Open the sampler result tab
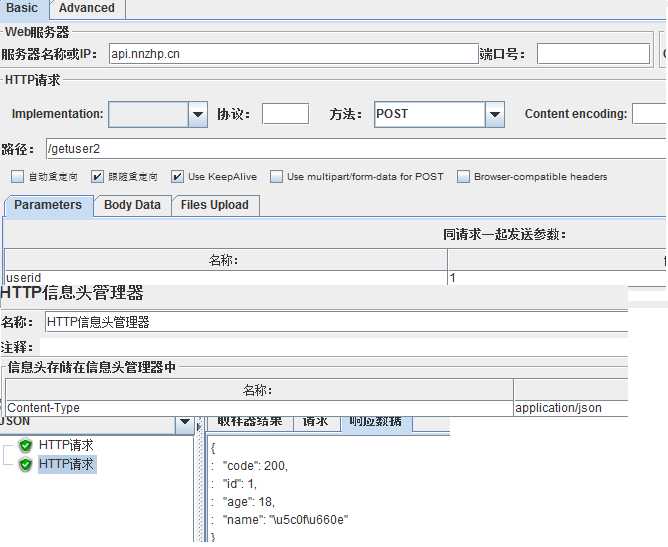 point(250,423)
